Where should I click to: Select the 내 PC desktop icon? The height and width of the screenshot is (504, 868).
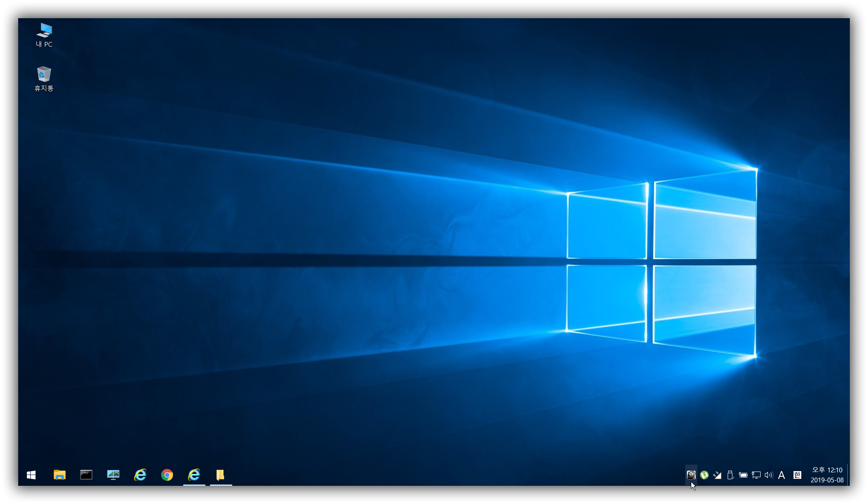pyautogui.click(x=44, y=35)
